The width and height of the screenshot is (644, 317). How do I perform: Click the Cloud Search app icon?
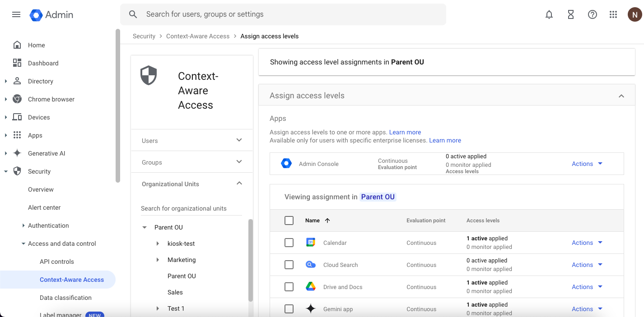(x=311, y=265)
